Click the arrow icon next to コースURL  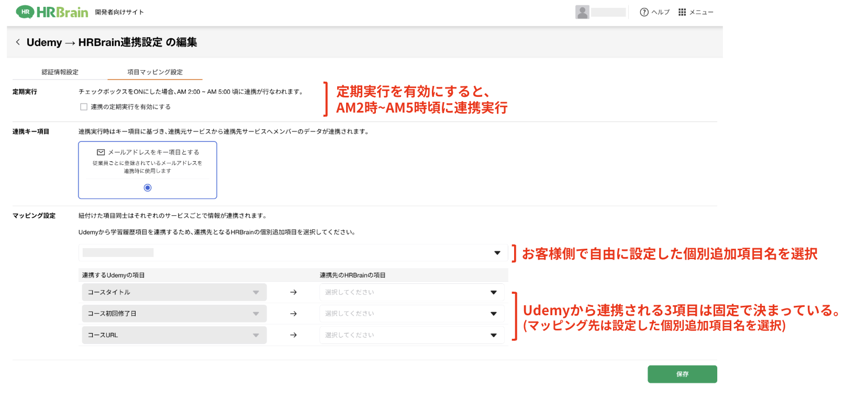(293, 335)
